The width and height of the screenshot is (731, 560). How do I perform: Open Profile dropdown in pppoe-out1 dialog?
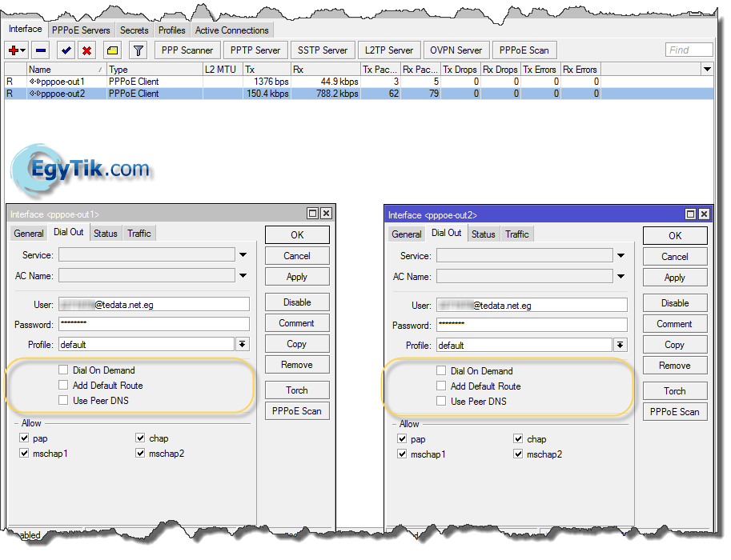(243, 344)
